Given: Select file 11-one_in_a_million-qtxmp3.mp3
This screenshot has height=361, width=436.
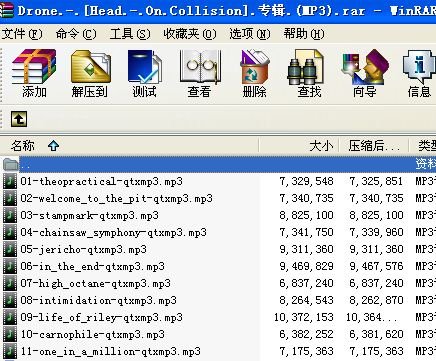Looking at the screenshot, I should tap(111, 351).
